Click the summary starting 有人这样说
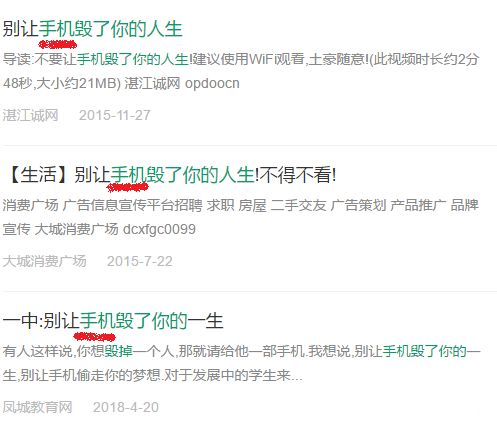Screen dimensions: 497x427 coord(241,363)
